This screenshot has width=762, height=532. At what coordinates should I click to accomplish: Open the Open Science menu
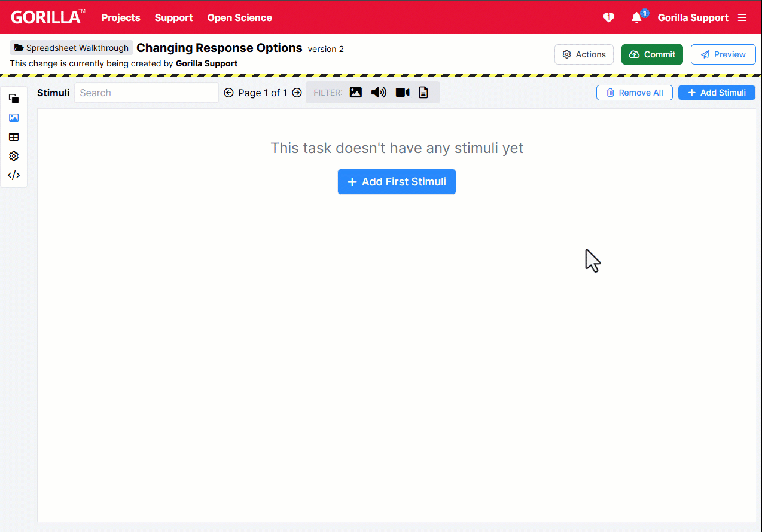239,17
